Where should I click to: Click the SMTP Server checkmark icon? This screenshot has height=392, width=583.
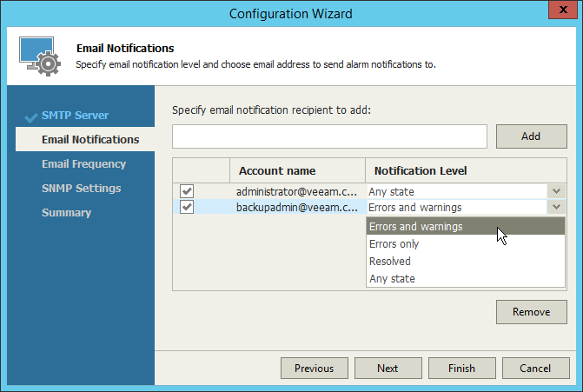tap(31, 116)
